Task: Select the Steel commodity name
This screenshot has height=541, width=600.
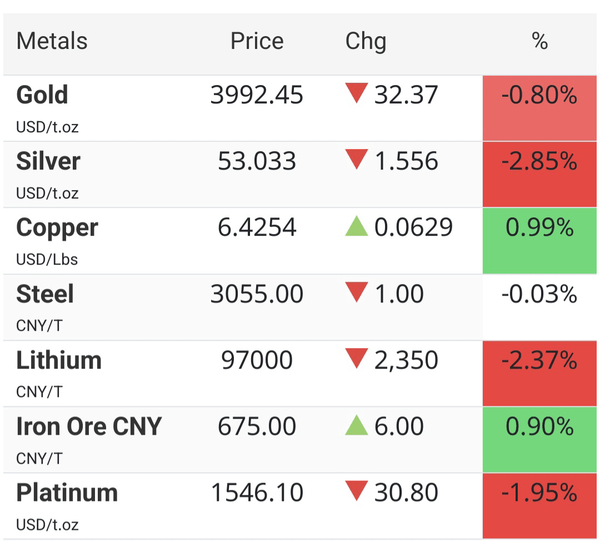Action: [45, 293]
